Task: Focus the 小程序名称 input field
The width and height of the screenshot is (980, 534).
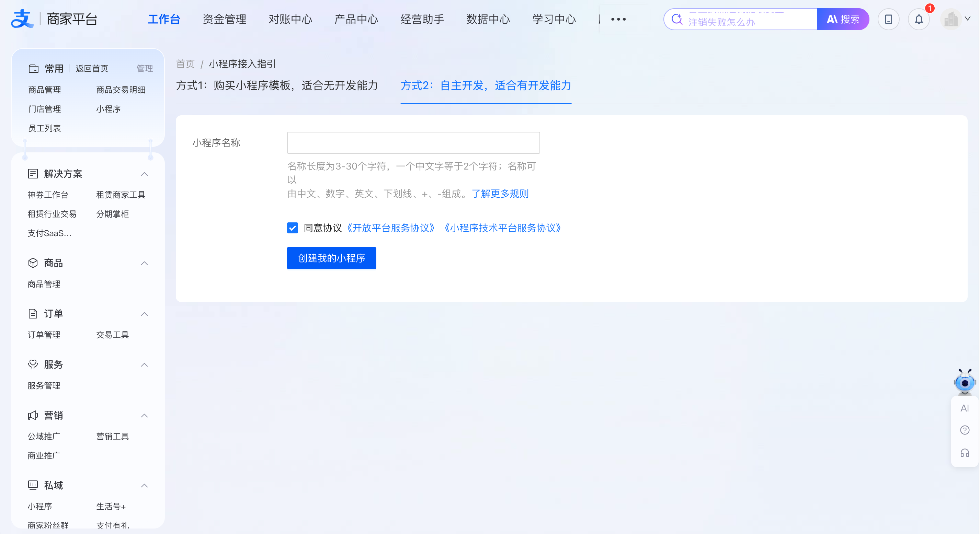Action: [x=413, y=143]
